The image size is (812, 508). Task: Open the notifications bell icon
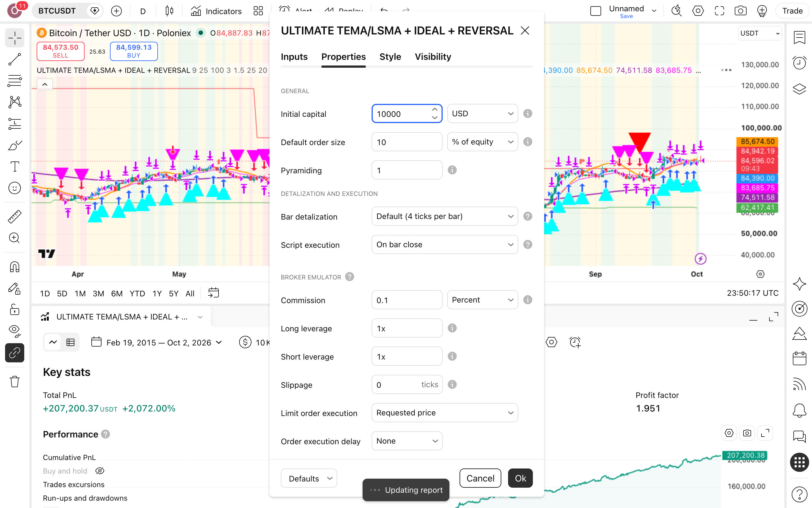tap(799, 410)
